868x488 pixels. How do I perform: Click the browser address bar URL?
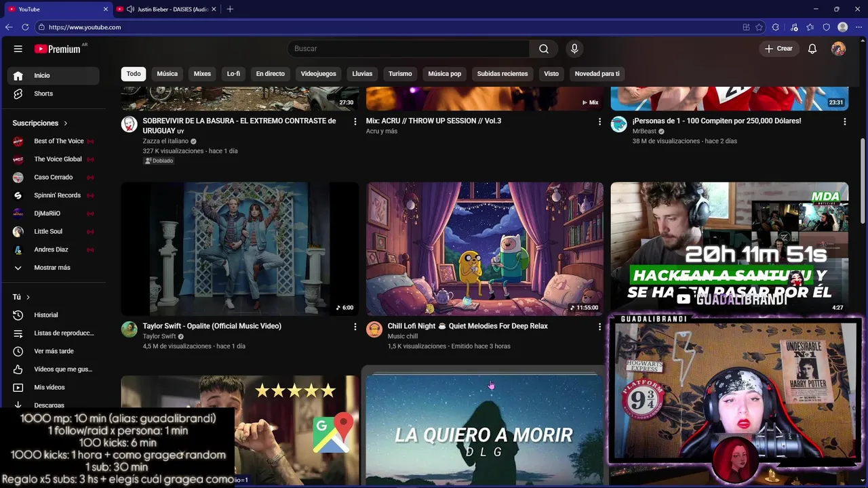tap(85, 27)
